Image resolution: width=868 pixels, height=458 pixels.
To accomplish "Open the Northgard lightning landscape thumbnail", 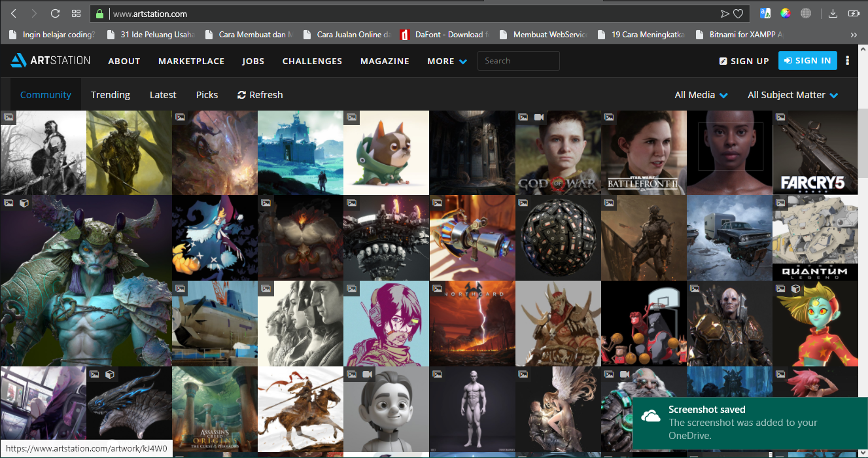I will (472, 324).
